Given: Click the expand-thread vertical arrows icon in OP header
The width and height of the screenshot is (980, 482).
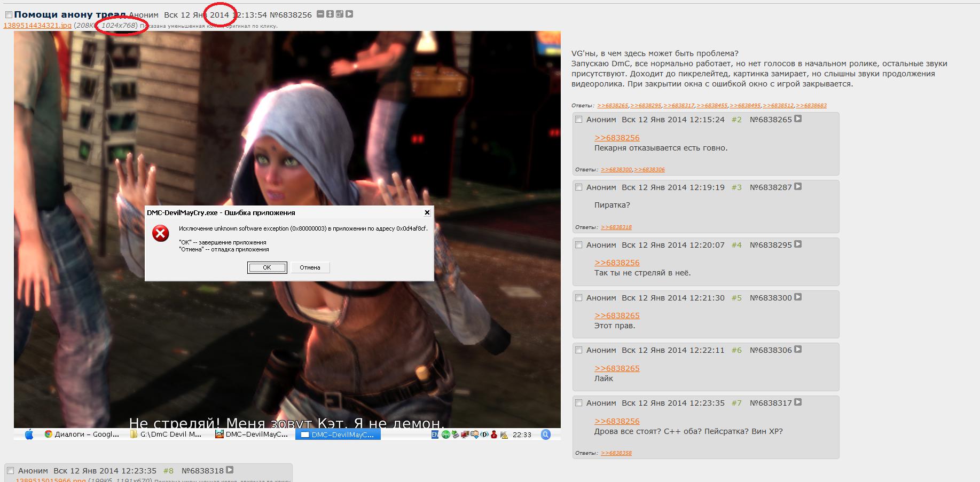Looking at the screenshot, I should point(330,14).
